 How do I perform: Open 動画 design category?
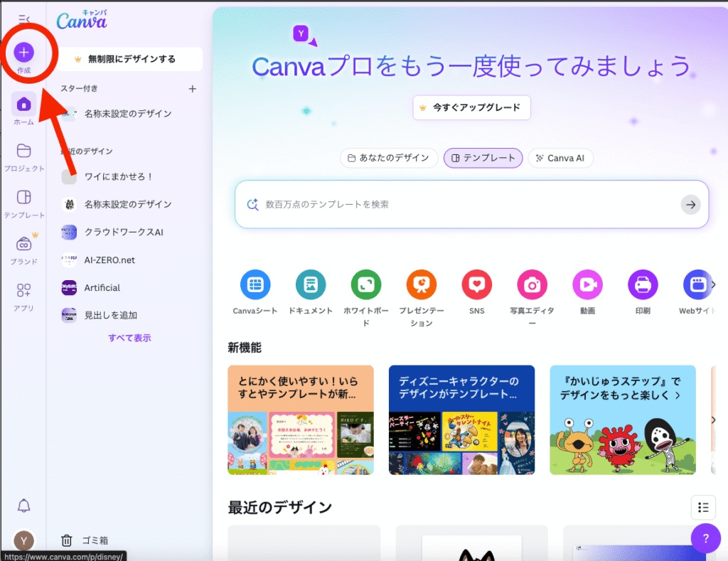pos(587,292)
